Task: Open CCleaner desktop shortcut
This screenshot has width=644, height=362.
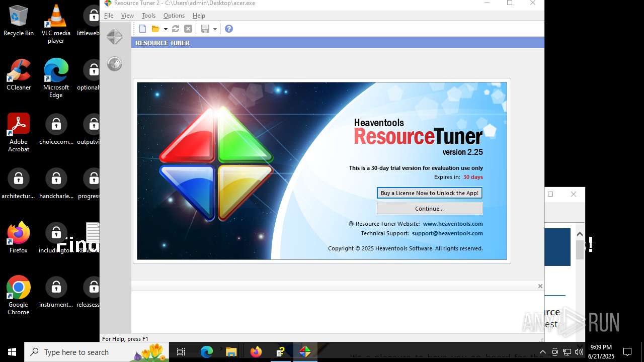Action: click(19, 74)
